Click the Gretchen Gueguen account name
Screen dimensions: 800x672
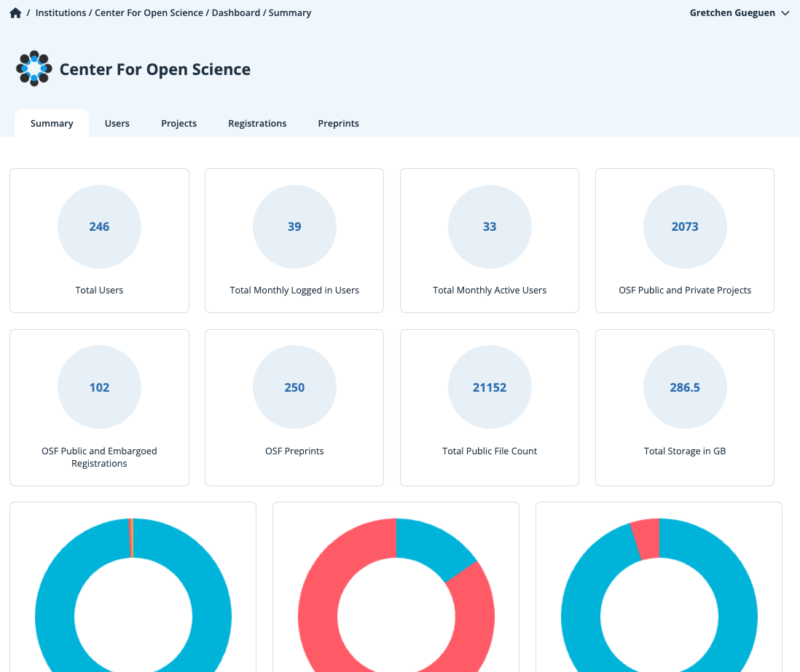coord(732,13)
